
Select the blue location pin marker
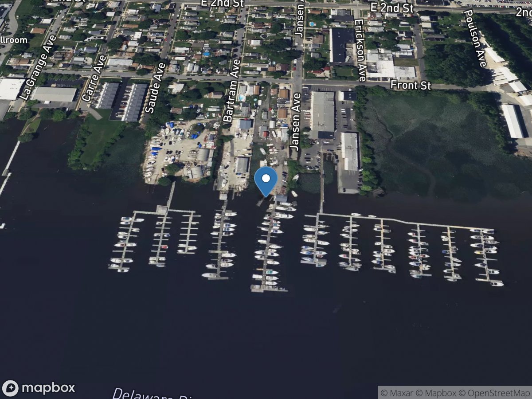pos(265,180)
